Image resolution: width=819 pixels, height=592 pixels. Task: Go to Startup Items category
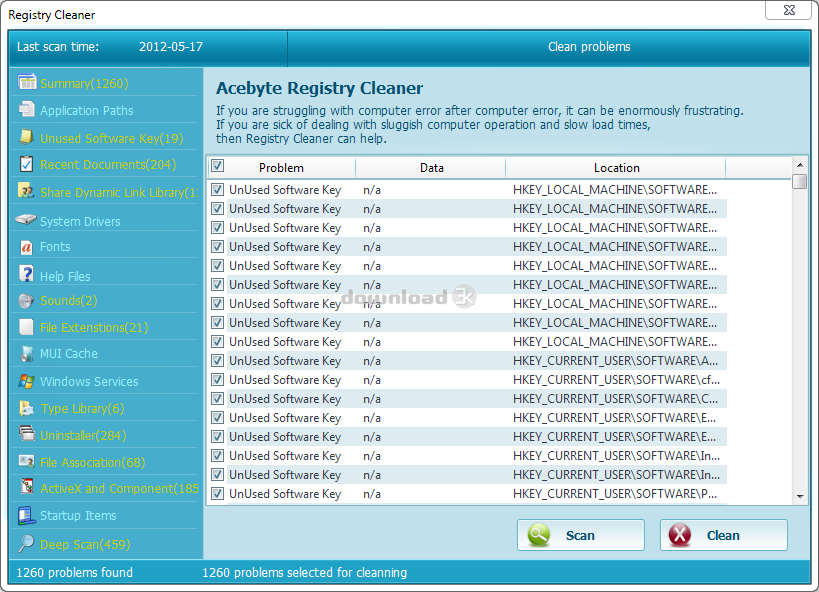[x=78, y=516]
